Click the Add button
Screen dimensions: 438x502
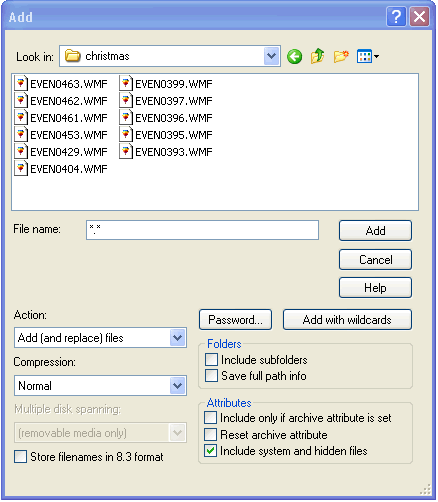[x=375, y=230]
